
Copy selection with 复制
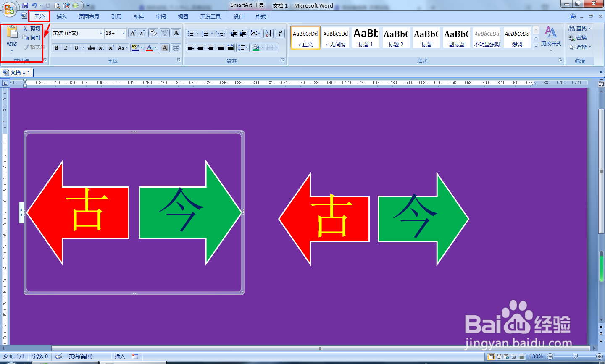point(32,38)
